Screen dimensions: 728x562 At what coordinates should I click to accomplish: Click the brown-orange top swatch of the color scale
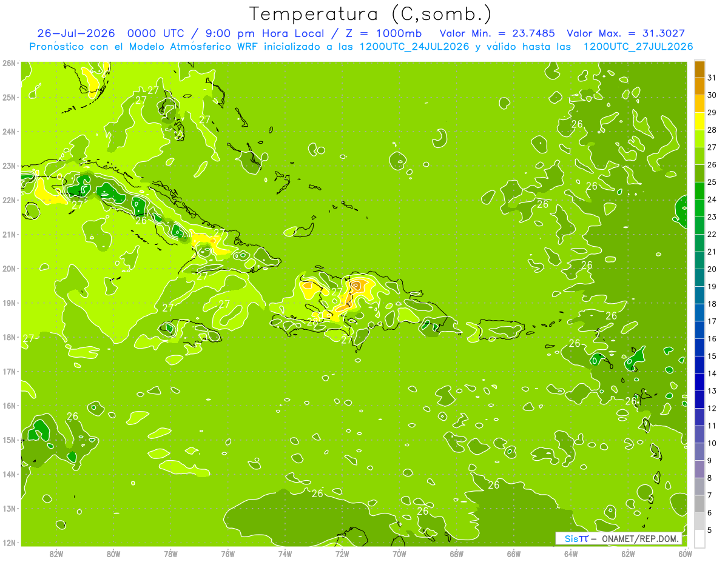pos(699,70)
